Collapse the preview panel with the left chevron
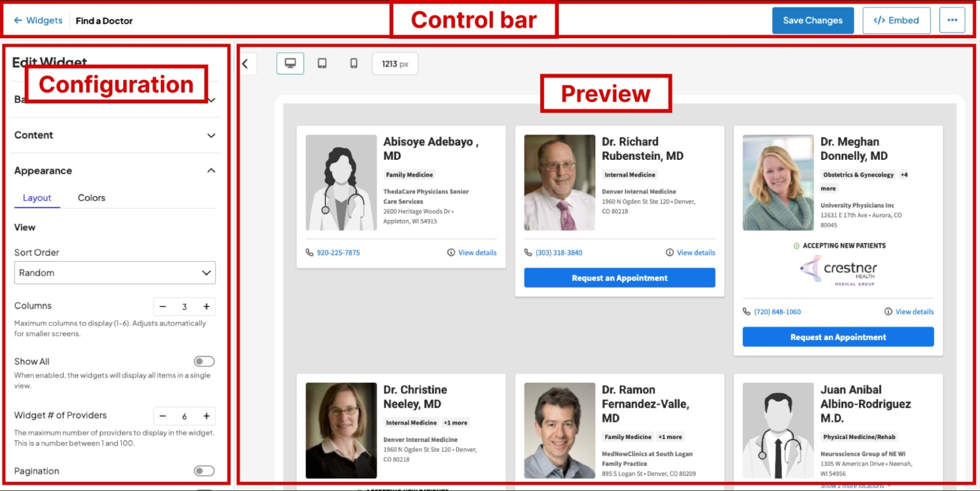This screenshot has width=980, height=491. (246, 63)
